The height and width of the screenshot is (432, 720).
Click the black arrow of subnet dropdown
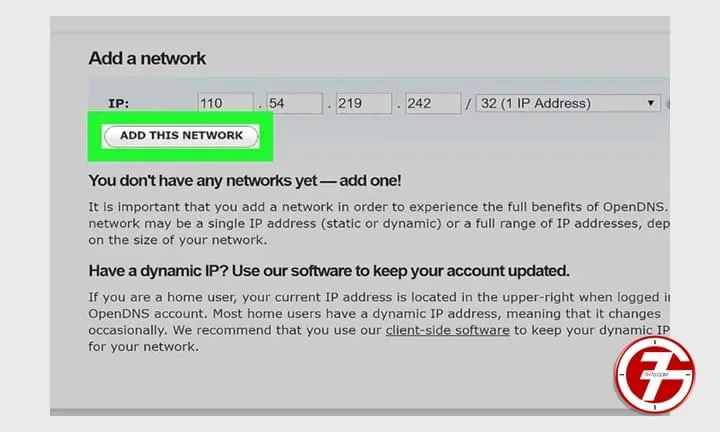click(651, 103)
